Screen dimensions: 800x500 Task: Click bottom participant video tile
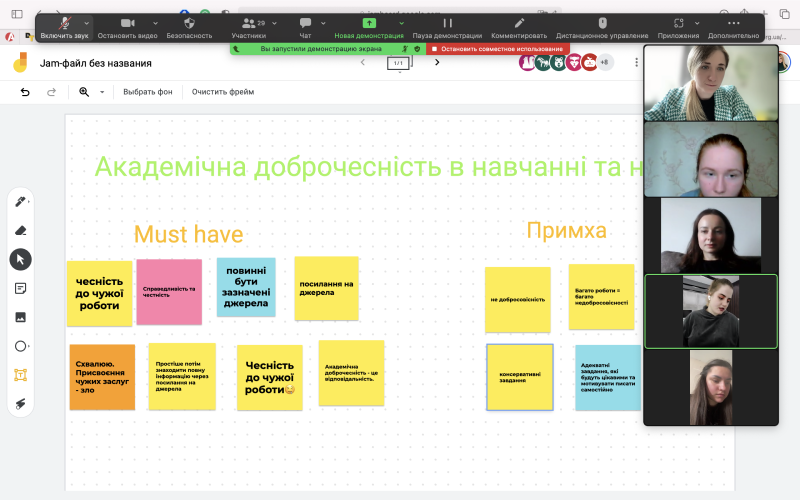(x=711, y=387)
